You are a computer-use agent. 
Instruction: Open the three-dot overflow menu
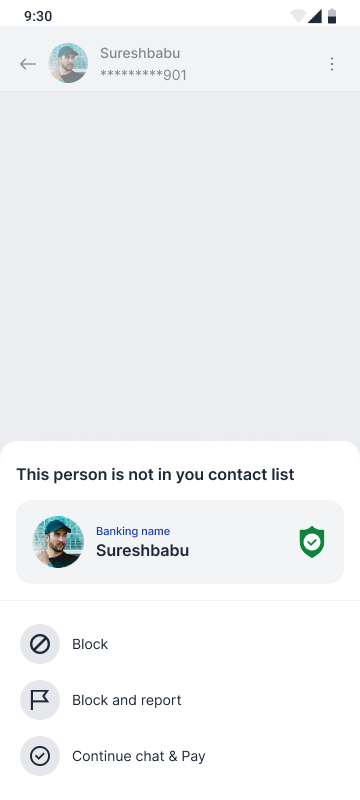[x=332, y=64]
